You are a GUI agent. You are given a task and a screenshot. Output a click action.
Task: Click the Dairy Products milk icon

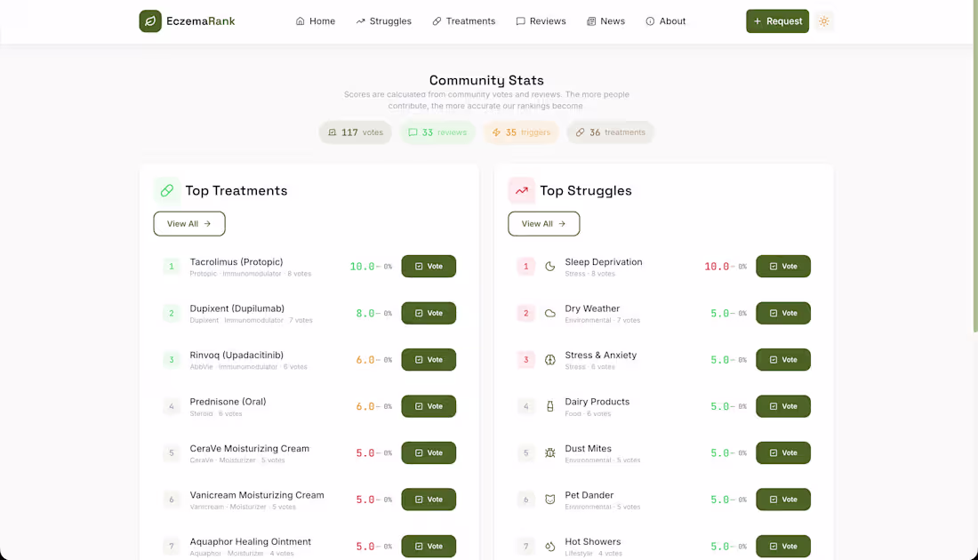point(550,406)
